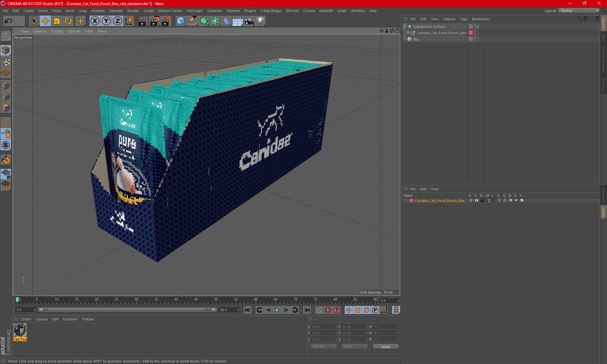Add a Floor environment object

click(238, 21)
